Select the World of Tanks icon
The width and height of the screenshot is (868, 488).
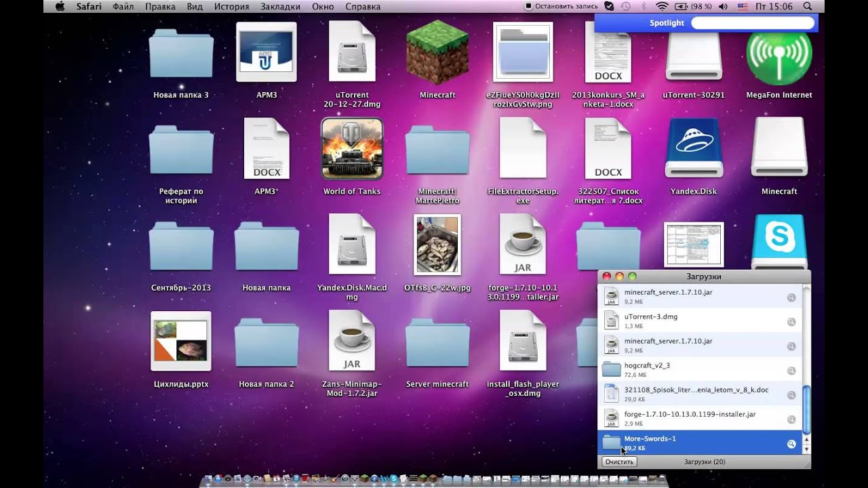pos(352,148)
